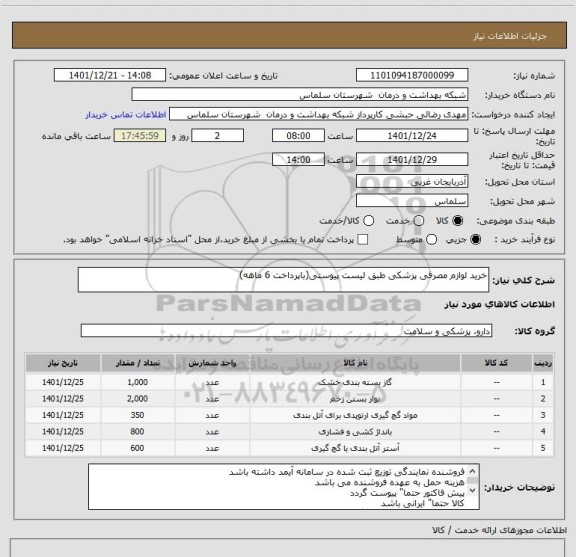Click quantity cell 800
Image resolution: width=576 pixels, height=557 pixels.
click(x=138, y=432)
